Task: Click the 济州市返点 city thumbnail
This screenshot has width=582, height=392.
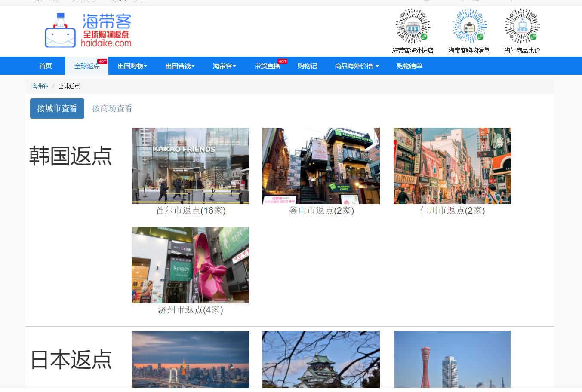Action: pyautogui.click(x=190, y=265)
